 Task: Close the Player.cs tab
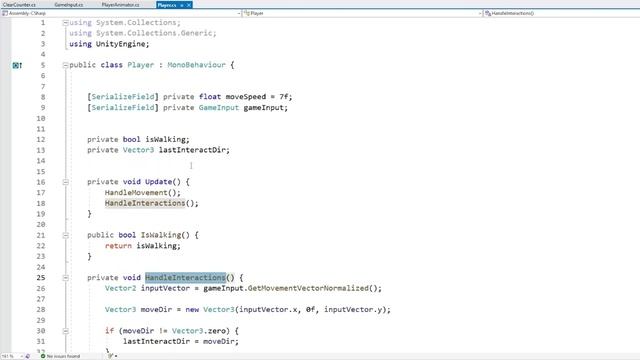[189, 5]
